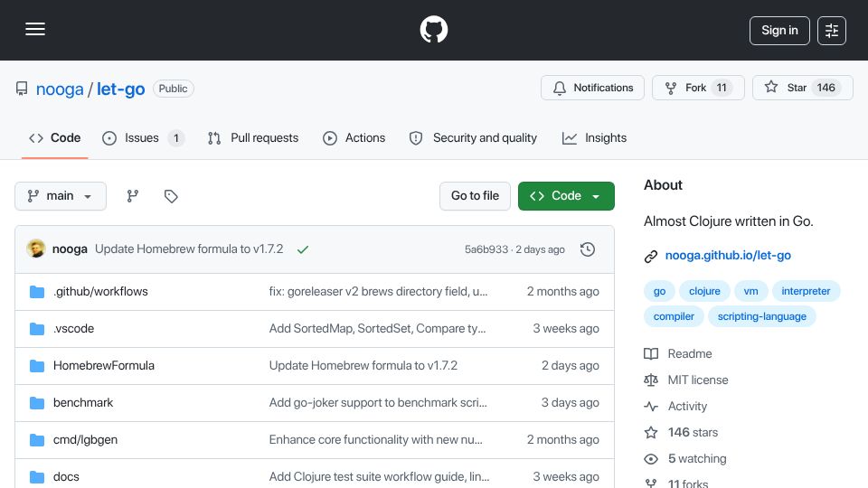Click nooga's avatar in latest commit
Screen dimensions: 868x488
tap(36, 249)
